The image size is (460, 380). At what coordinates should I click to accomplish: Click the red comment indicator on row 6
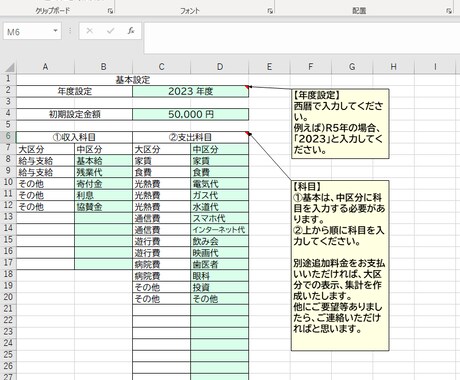tap(247, 133)
